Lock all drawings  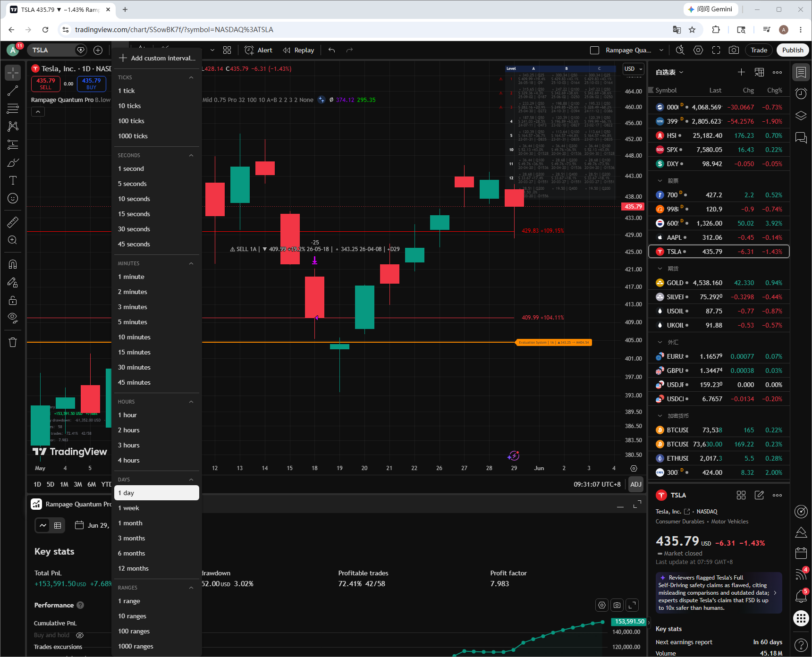13,300
